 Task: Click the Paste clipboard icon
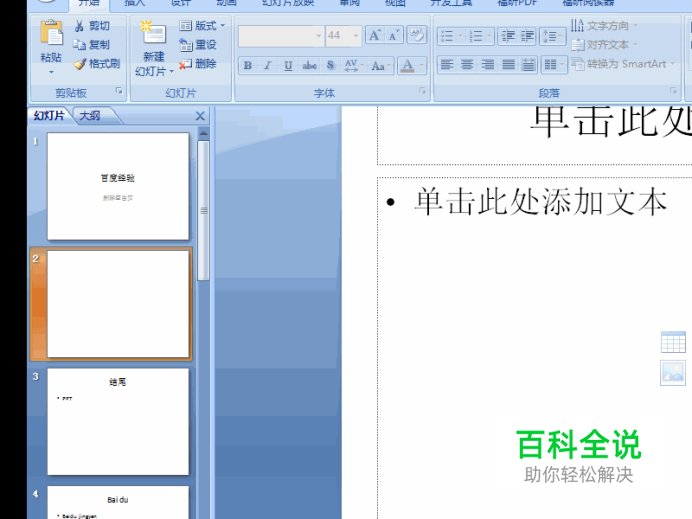tap(51, 33)
